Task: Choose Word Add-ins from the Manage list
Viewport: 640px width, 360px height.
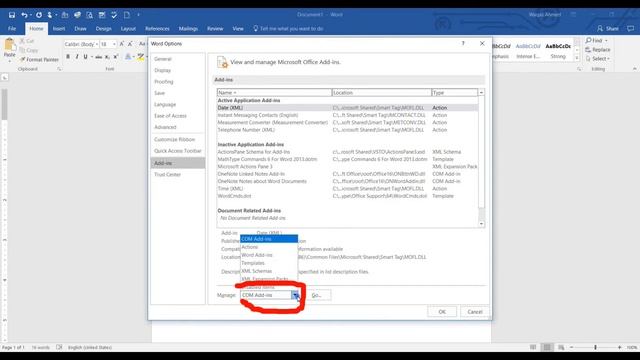Action: tap(269, 255)
